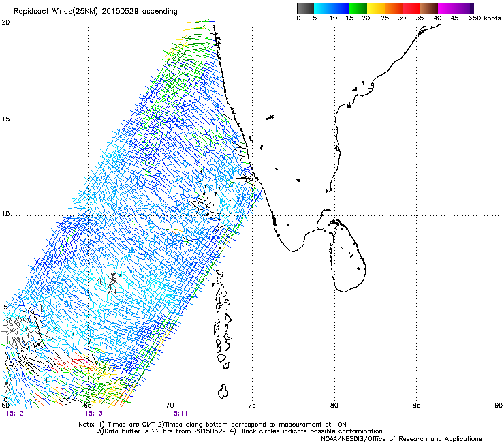
Task: Click the purple time stamp '15:12'
Action: click(15, 414)
